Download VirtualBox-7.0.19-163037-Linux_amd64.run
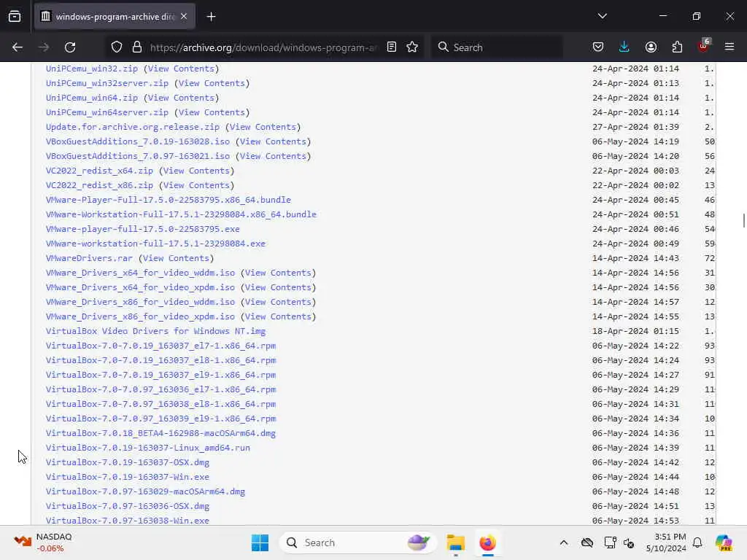 click(x=148, y=448)
